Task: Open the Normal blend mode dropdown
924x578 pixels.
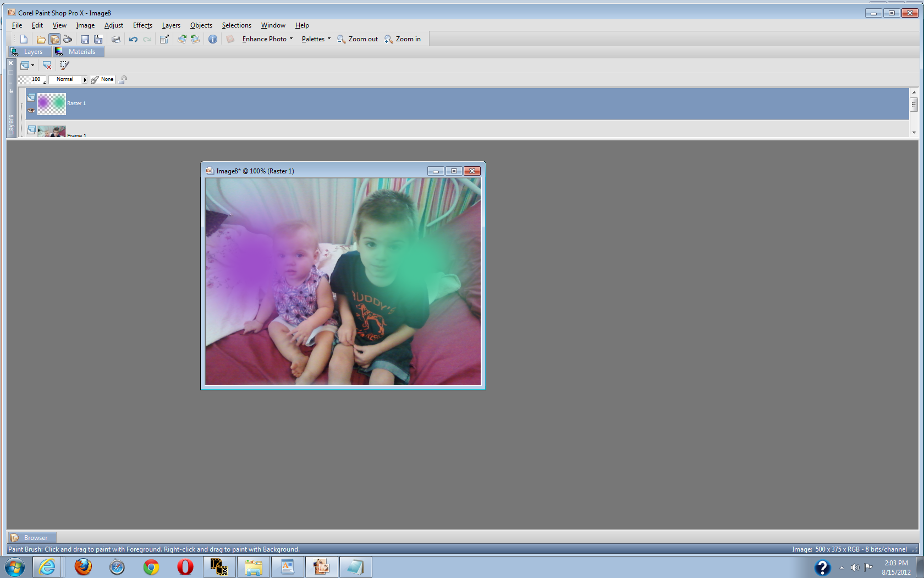Action: tap(68, 79)
